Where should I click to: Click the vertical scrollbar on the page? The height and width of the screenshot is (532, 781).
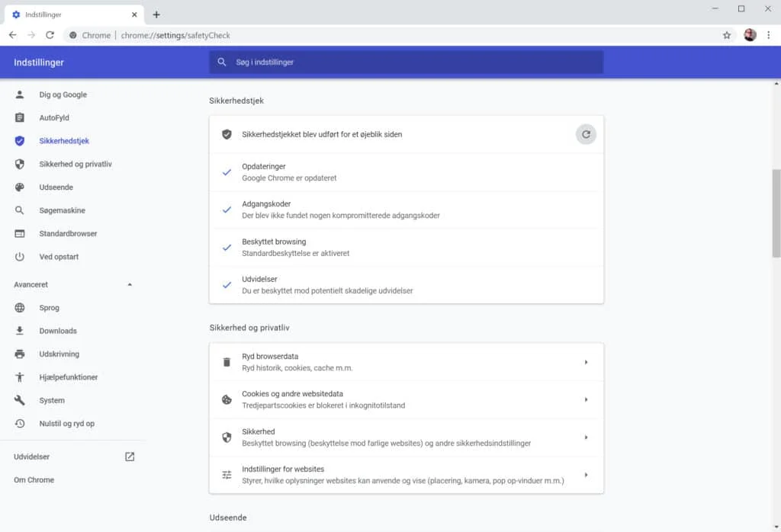point(776,213)
